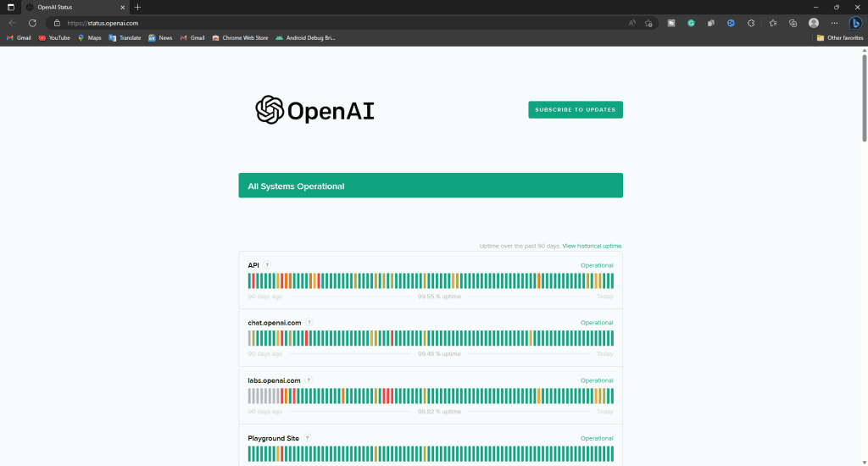Viewport: 868px width, 466px height.
Task: Open the Bing sidebar icon
Action: click(x=855, y=23)
